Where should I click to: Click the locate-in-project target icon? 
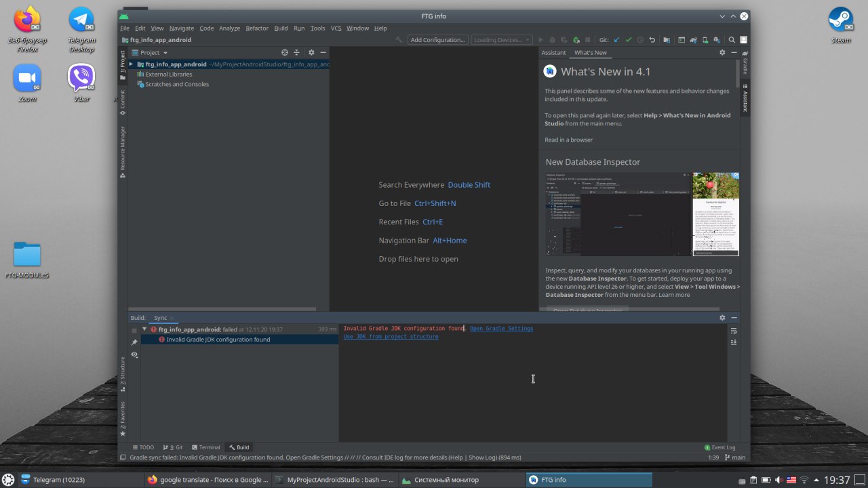click(285, 52)
